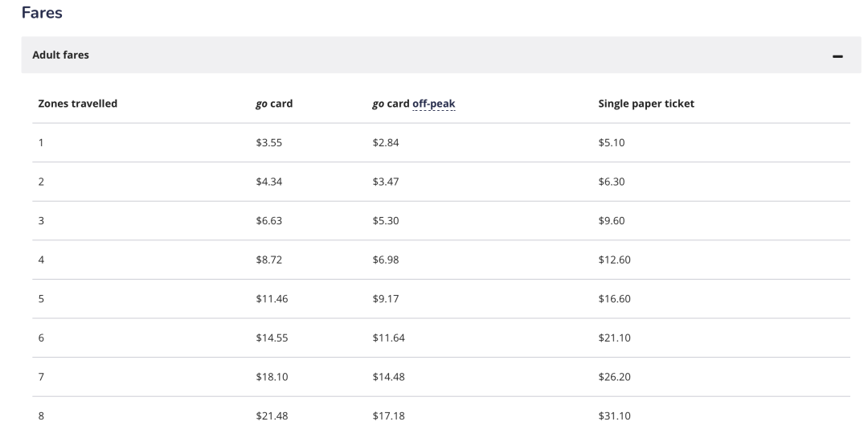The height and width of the screenshot is (442, 868).
Task: Open the off-peak definition link
Action: pyautogui.click(x=433, y=104)
